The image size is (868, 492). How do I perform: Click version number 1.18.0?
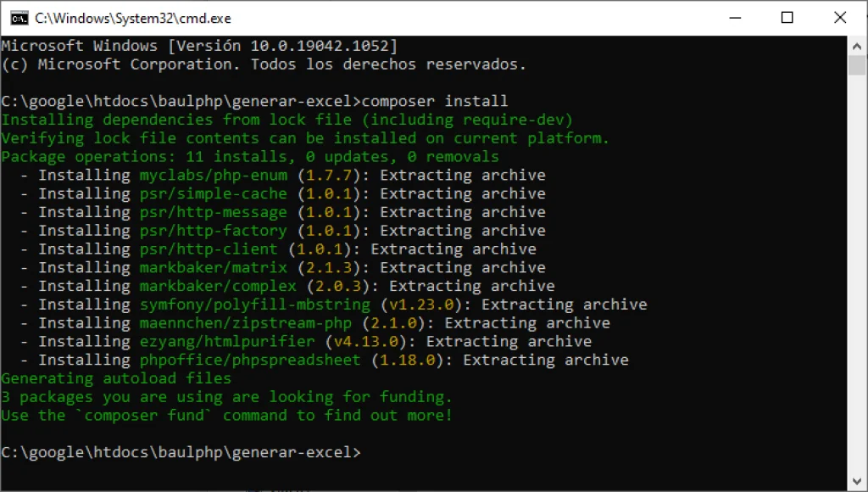click(408, 360)
